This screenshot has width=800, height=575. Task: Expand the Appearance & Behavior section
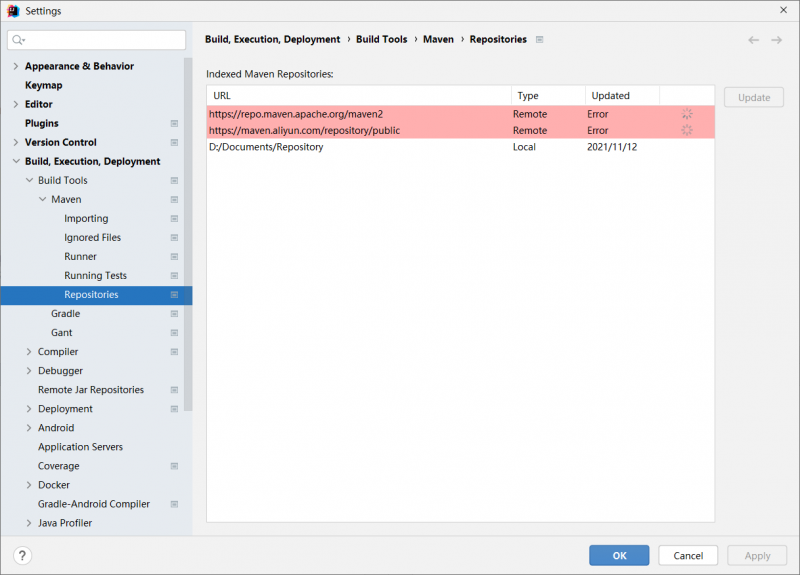click(x=15, y=67)
